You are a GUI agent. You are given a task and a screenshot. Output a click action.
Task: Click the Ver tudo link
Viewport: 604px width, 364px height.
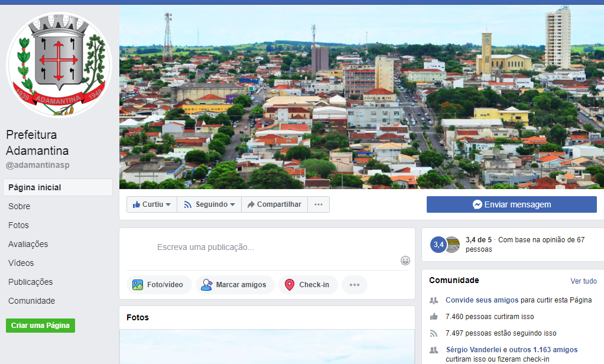pos(583,281)
